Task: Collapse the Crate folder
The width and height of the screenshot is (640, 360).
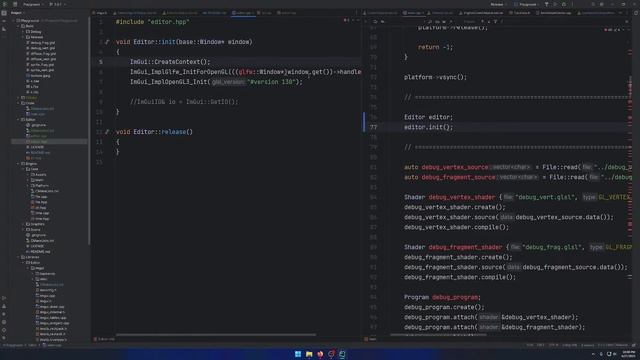Action: pos(18,103)
